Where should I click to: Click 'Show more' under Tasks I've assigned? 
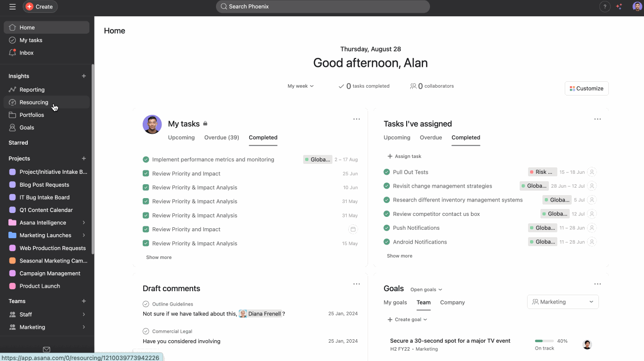(399, 256)
